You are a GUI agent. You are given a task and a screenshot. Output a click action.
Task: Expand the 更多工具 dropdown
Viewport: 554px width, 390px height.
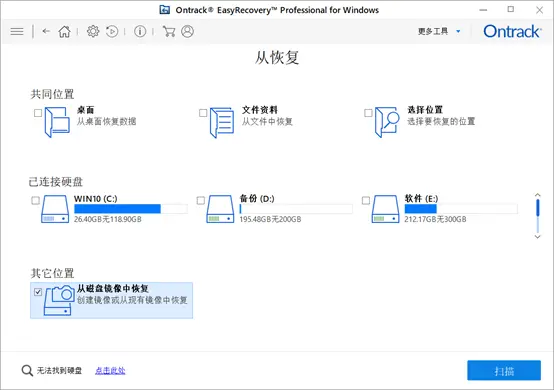pos(440,31)
